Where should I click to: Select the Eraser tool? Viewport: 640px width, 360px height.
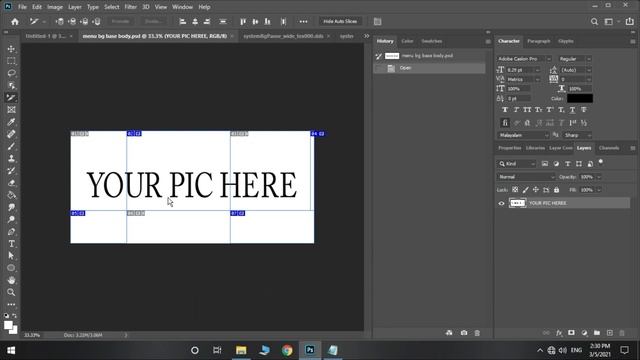tap(11, 183)
